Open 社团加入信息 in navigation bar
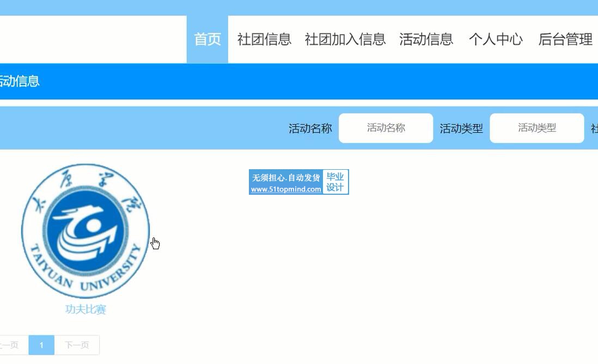 point(345,39)
